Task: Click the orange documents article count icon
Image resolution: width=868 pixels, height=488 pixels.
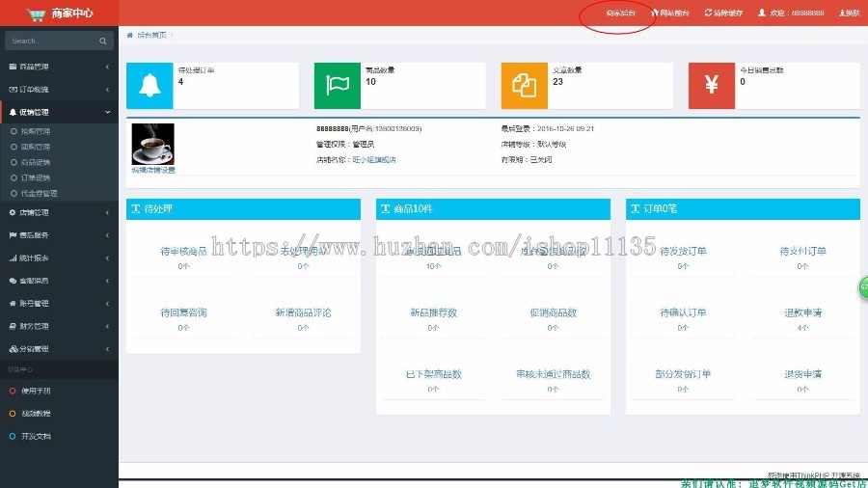Action: coord(524,86)
